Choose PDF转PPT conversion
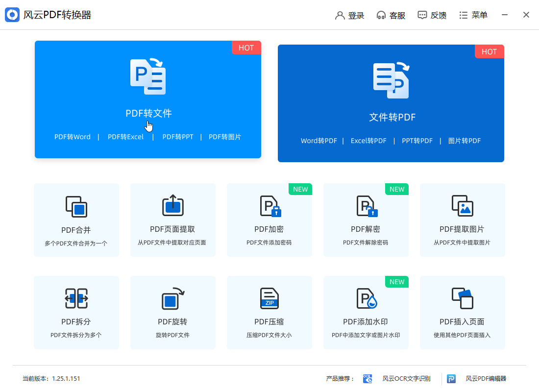The height and width of the screenshot is (392, 539). pyautogui.click(x=178, y=137)
